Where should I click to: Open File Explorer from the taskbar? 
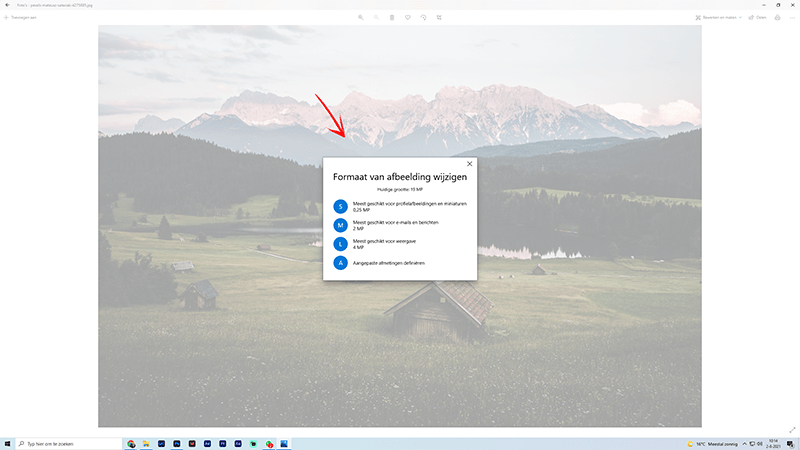pyautogui.click(x=146, y=444)
